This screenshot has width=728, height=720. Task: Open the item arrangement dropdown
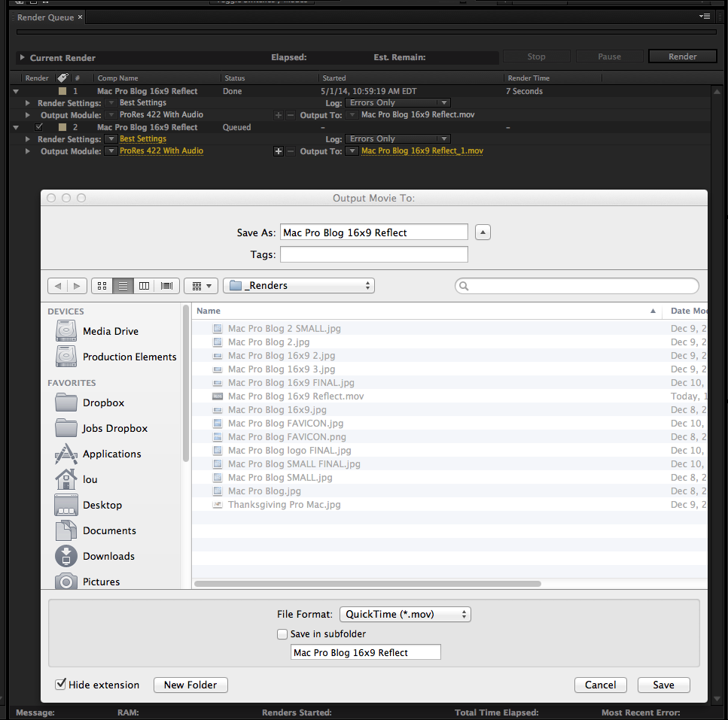point(202,286)
